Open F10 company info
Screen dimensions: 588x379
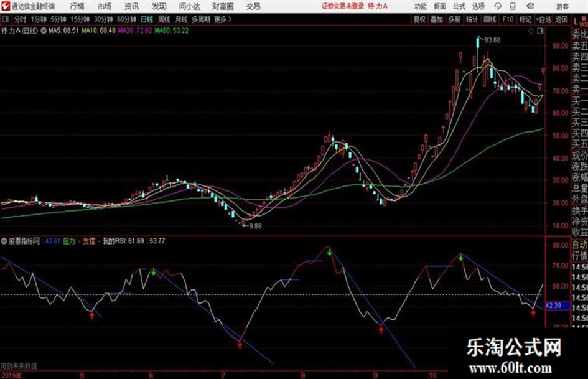point(508,19)
